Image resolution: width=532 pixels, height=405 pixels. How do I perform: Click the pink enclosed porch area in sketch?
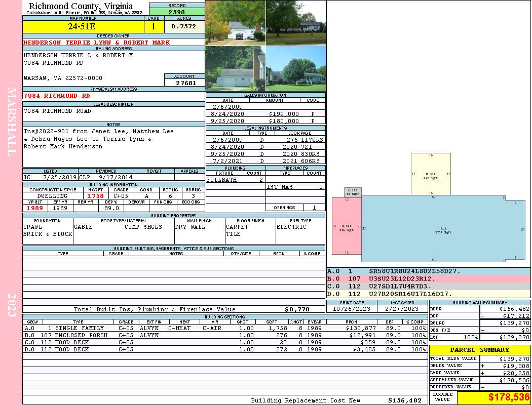coord(346,226)
